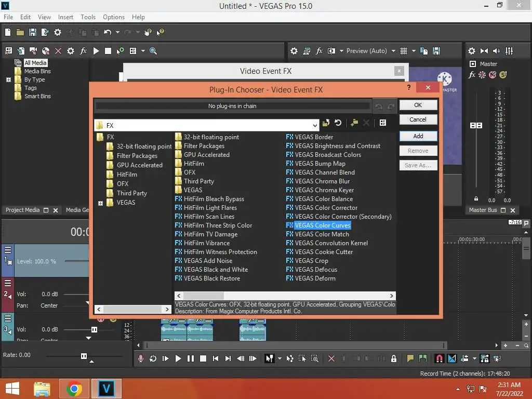Viewport: 532px width, 399px height.
Task: Open Preview (Auto) quality dropdown
Action: click(393, 51)
